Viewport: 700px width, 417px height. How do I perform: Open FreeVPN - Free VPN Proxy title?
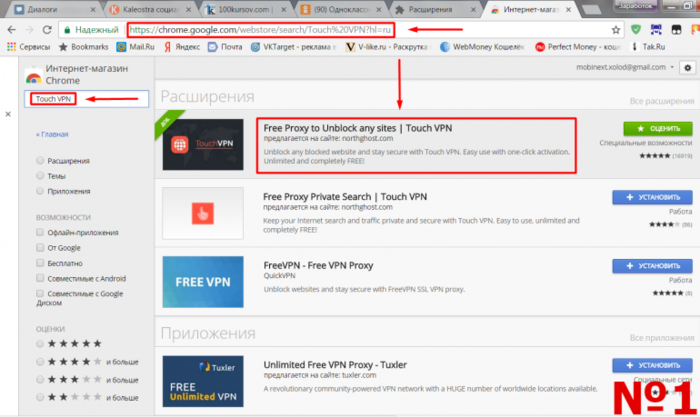pyautogui.click(x=318, y=266)
